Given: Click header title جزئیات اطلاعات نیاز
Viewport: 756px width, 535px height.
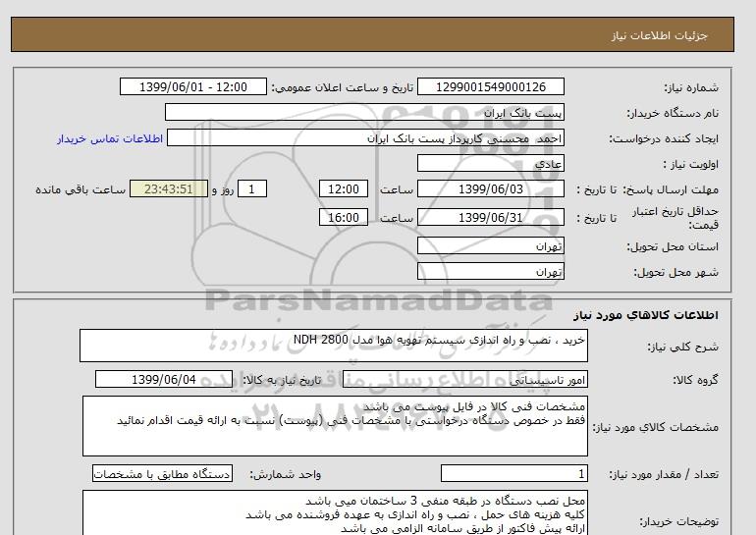Looking at the screenshot, I should click(659, 35).
